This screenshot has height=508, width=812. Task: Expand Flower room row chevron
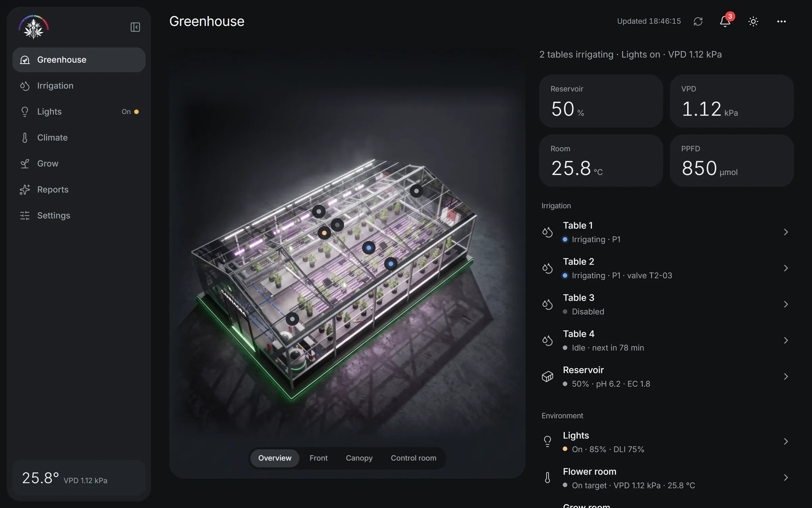786,478
